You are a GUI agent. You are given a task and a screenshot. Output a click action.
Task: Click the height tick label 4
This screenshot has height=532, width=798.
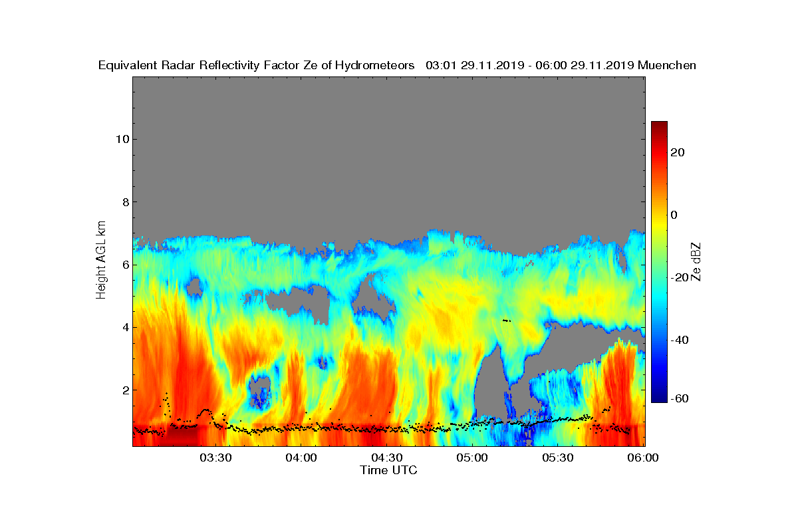click(x=124, y=327)
